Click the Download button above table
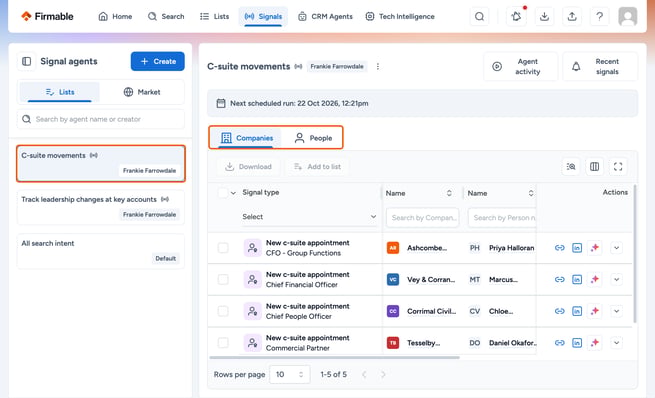The width and height of the screenshot is (655, 398). click(249, 167)
